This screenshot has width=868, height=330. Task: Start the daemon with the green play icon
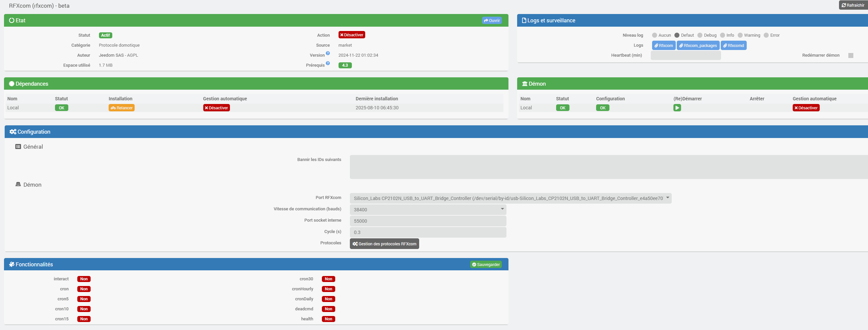coord(677,108)
